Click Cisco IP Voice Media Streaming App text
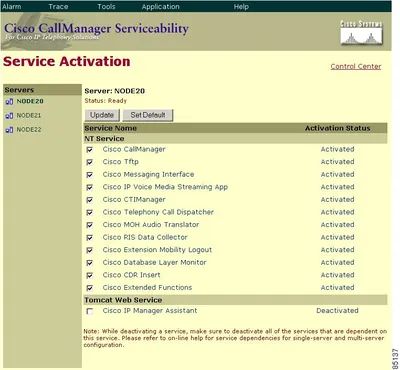Image resolution: width=400 pixels, height=370 pixels. coord(165,187)
